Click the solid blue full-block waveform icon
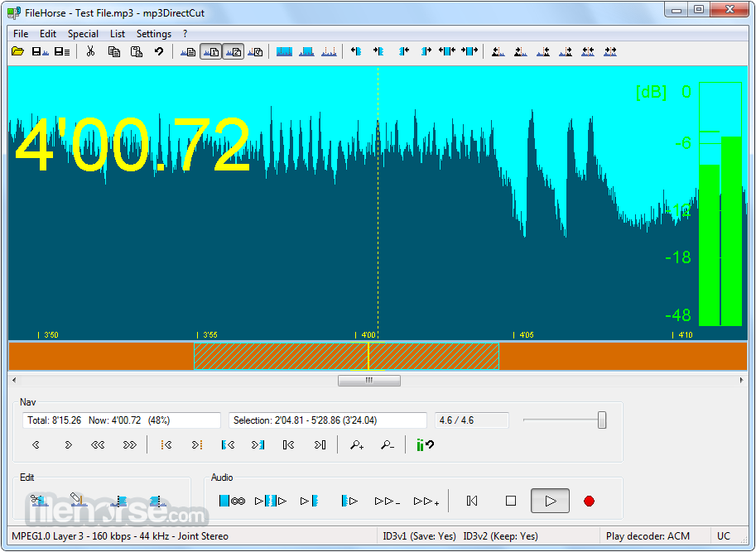Screen dimensions: 756x552 (284, 51)
